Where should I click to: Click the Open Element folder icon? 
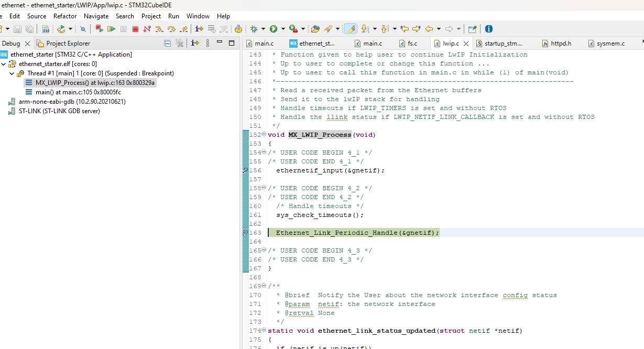click(315, 29)
